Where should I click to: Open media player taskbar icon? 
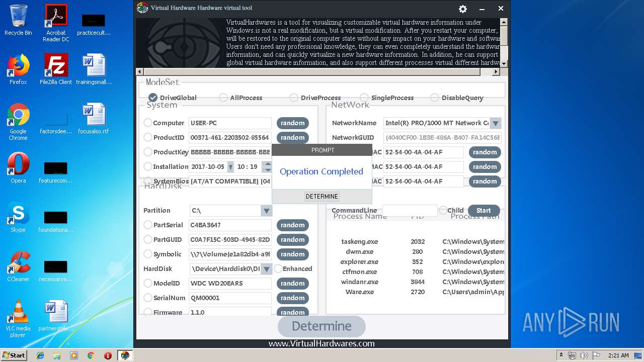click(74, 355)
